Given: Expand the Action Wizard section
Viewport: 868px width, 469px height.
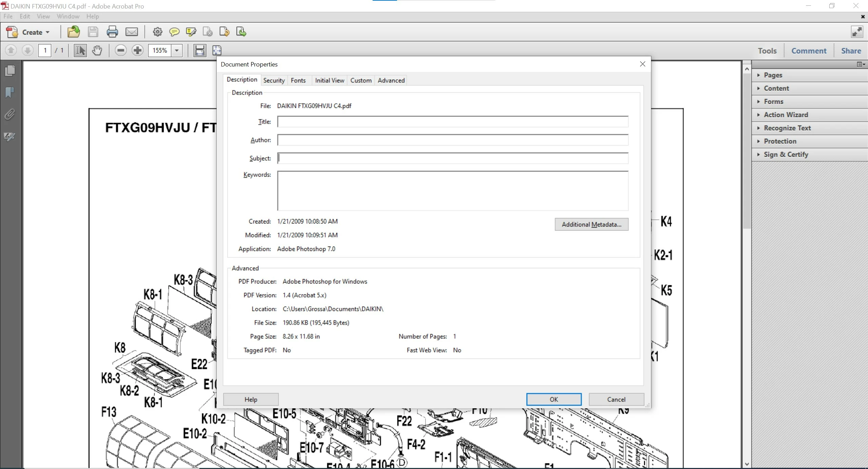Looking at the screenshot, I should [786, 115].
